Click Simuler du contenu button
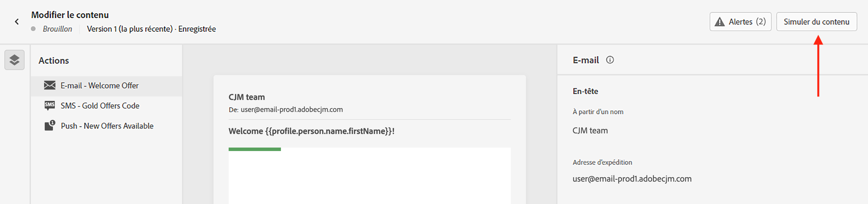 coord(816,21)
